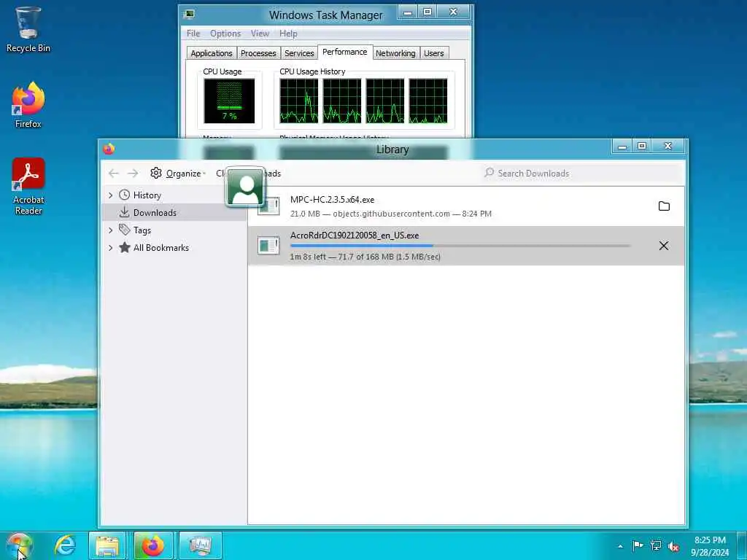Expand the Tags tree node
The height and width of the screenshot is (560, 747).
click(111, 230)
